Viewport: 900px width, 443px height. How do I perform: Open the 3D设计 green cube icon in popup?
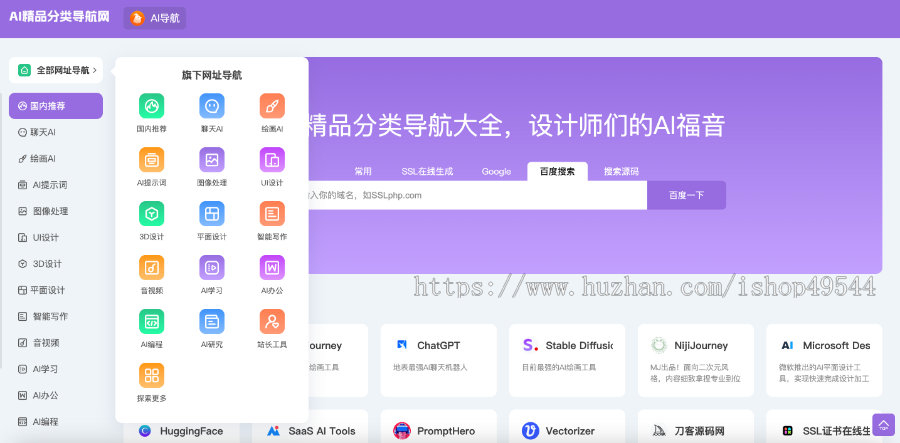[x=152, y=213]
